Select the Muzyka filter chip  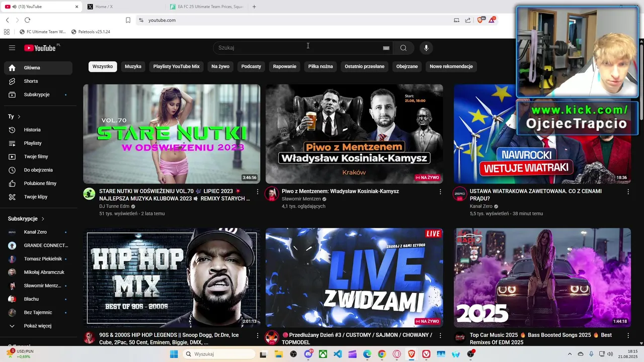[133, 66]
